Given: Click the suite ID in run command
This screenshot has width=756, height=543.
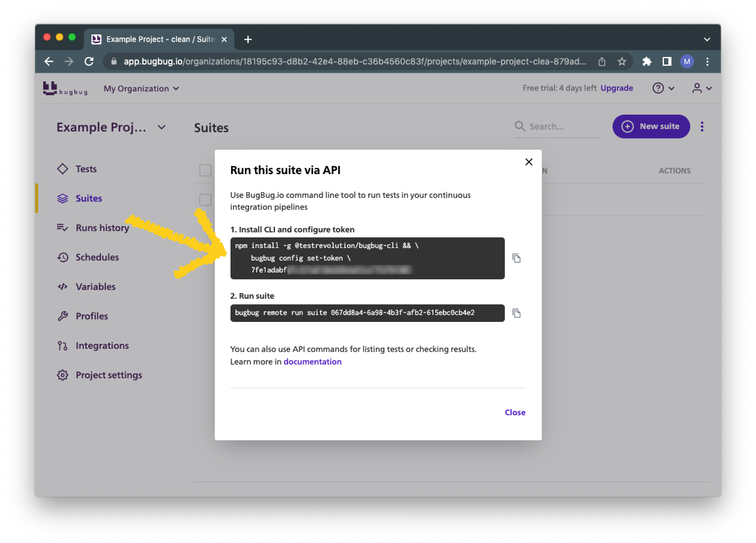Looking at the screenshot, I should 402,313.
